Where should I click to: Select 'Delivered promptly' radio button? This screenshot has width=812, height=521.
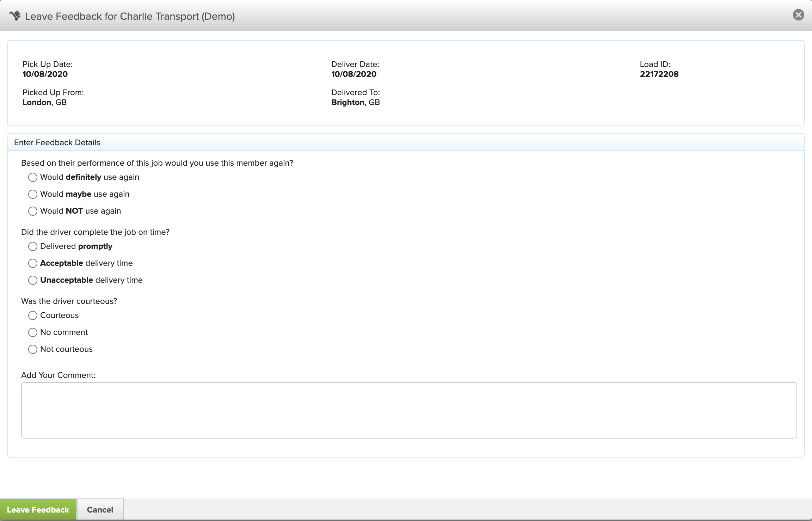tap(33, 246)
